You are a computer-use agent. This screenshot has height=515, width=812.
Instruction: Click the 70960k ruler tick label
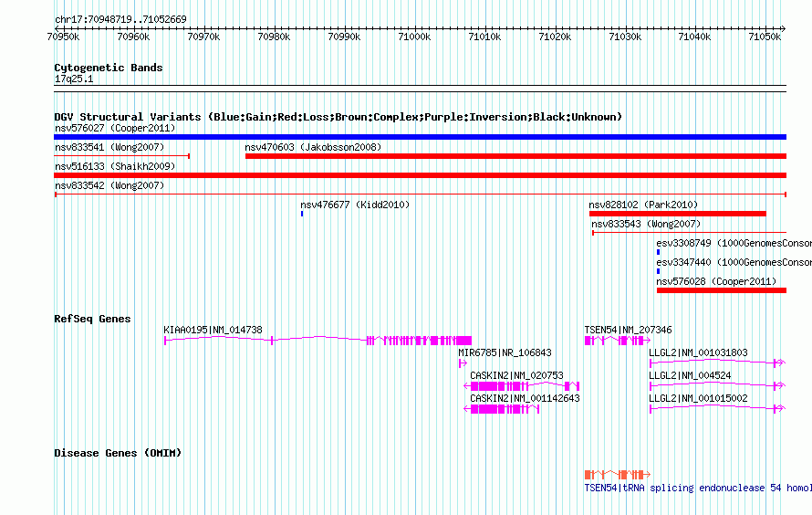coord(133,37)
